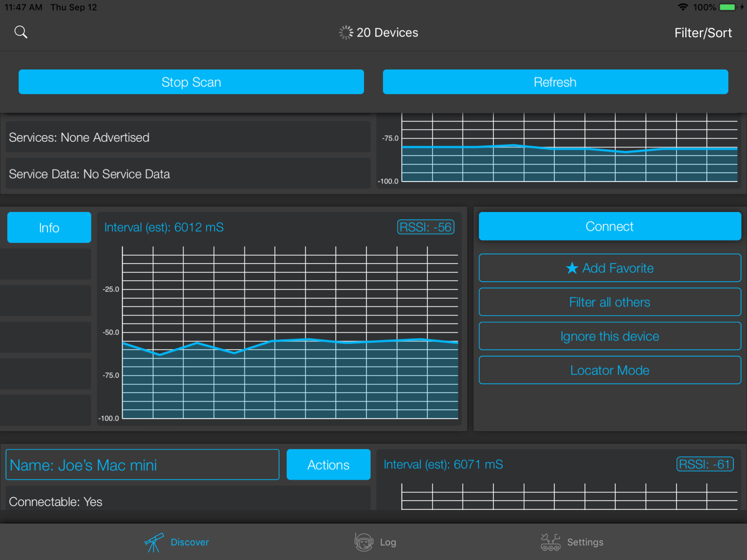Toggle the Info panel button
The height and width of the screenshot is (560, 747).
49,227
